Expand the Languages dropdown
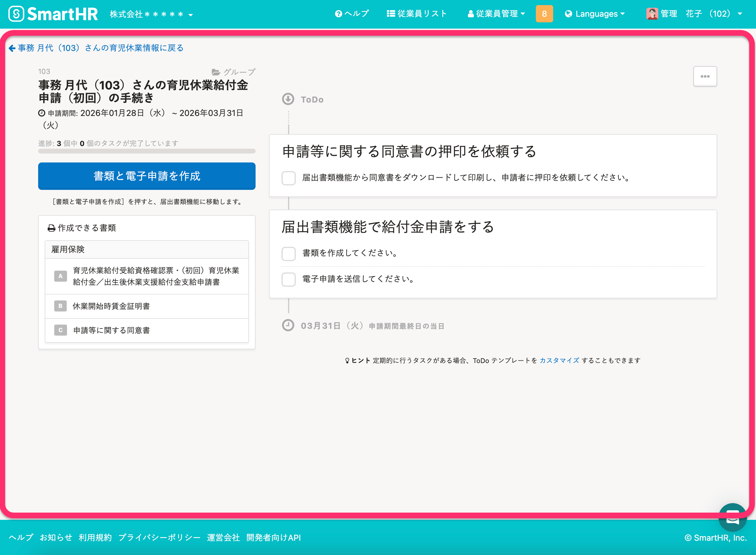Image resolution: width=756 pixels, height=555 pixels. (595, 14)
